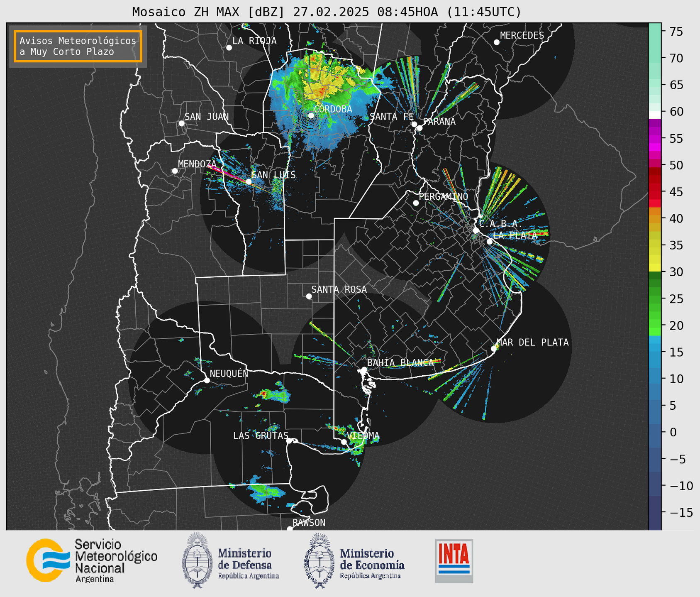Click the Servicio Meteorológico Nacional logo
This screenshot has height=597, width=700.
click(92, 560)
